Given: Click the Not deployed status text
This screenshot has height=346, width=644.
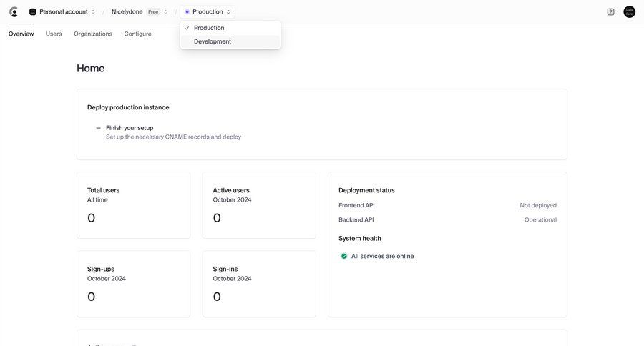Looking at the screenshot, I should (538, 205).
